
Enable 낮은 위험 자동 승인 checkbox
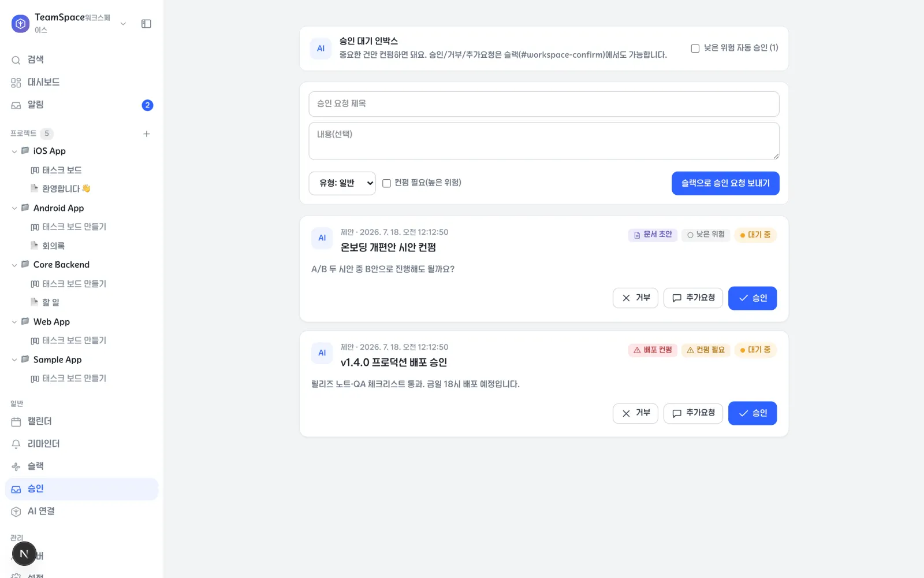tap(695, 49)
